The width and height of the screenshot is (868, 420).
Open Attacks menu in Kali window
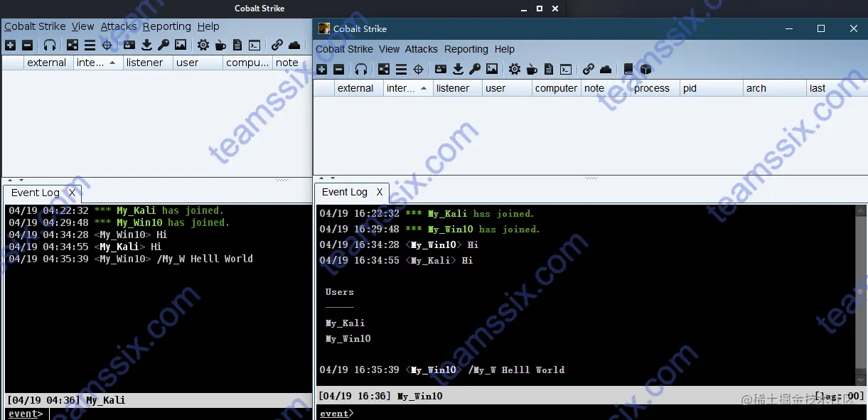[119, 26]
